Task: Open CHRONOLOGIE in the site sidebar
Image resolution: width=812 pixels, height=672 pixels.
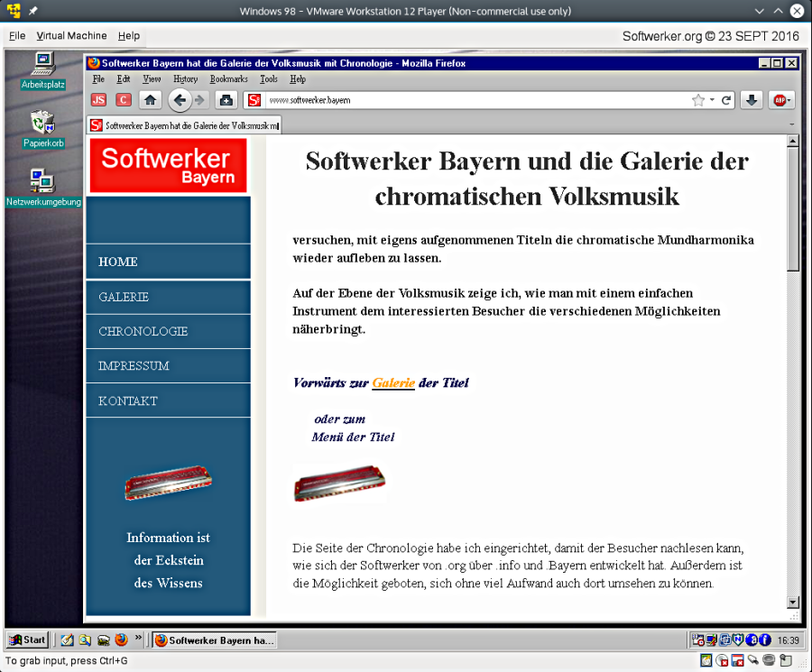Action: 143,331
